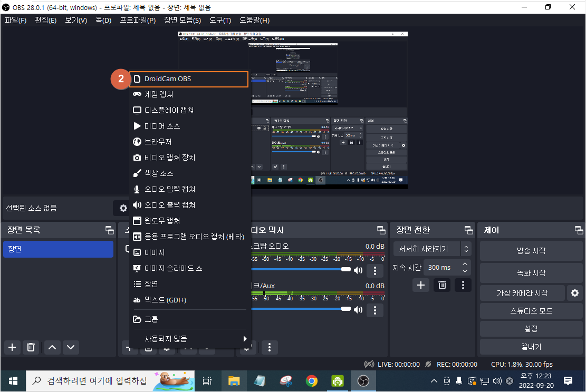Screen dimensions: 586x392
Task: Add an 이미지 슬라이드 쇼 source
Action: [x=190, y=268]
